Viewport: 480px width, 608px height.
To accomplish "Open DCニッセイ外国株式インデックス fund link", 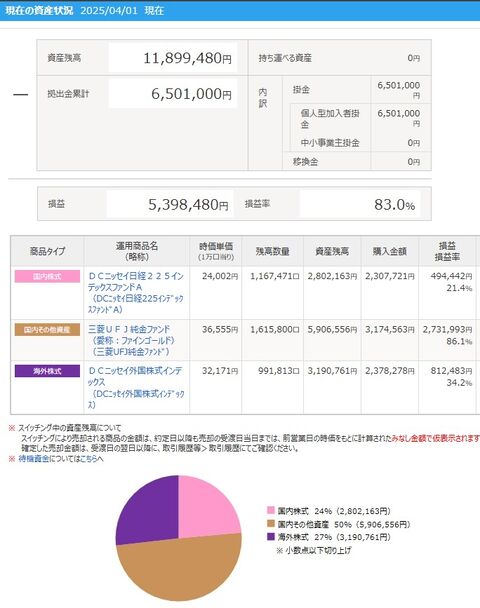I will pyautogui.click(x=136, y=388).
